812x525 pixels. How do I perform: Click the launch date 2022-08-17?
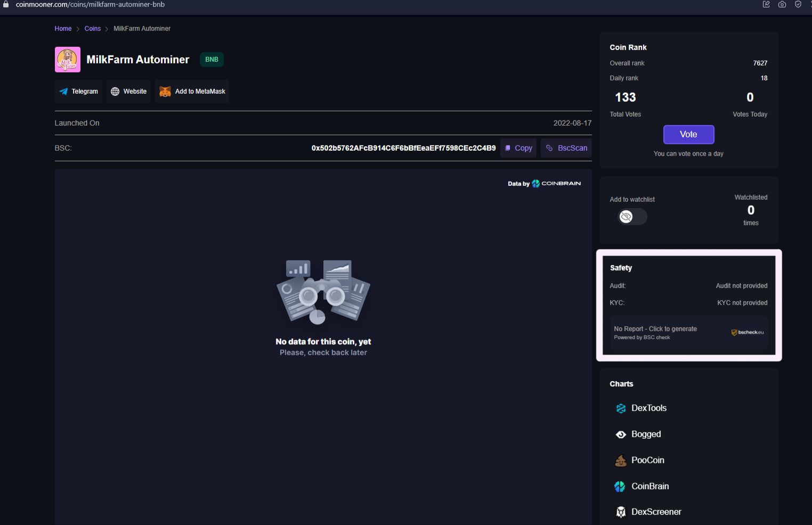pos(572,123)
